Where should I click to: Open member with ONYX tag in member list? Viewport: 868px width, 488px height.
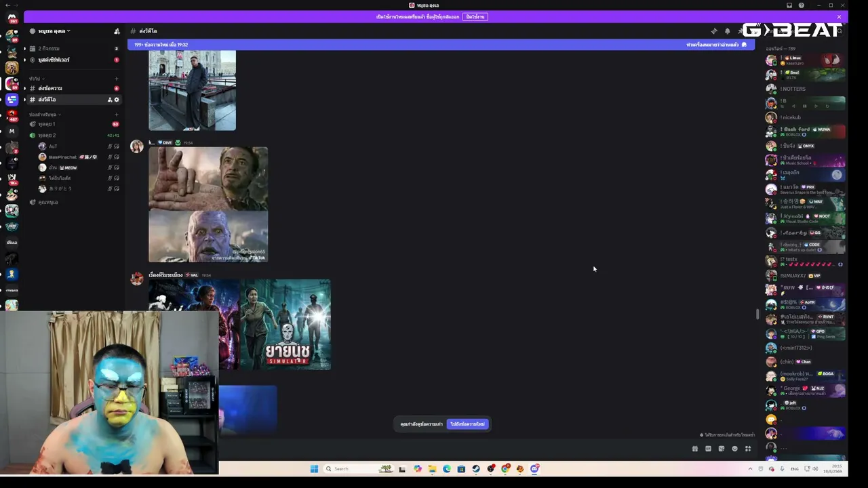[x=806, y=146]
